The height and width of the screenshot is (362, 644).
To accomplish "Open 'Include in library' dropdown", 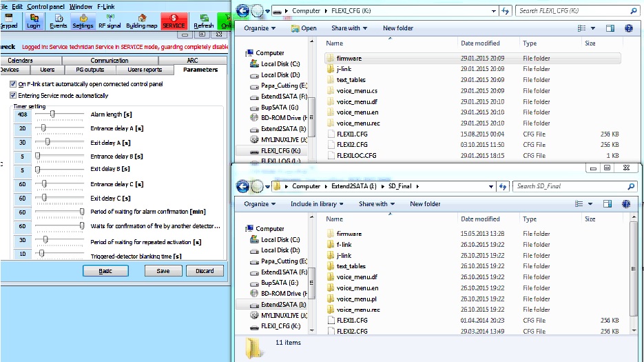I will [x=317, y=204].
